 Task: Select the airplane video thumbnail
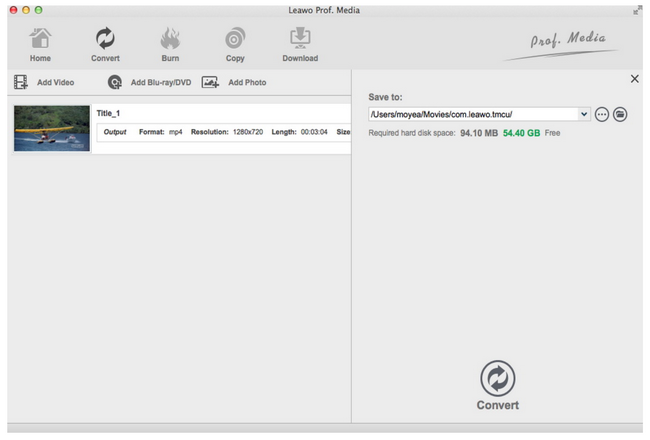pos(52,129)
